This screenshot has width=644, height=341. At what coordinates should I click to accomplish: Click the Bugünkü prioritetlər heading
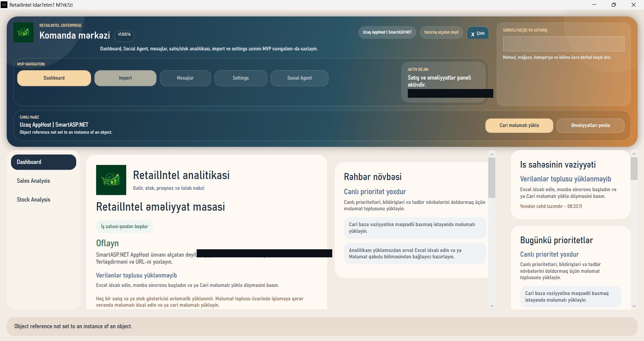pyautogui.click(x=556, y=240)
